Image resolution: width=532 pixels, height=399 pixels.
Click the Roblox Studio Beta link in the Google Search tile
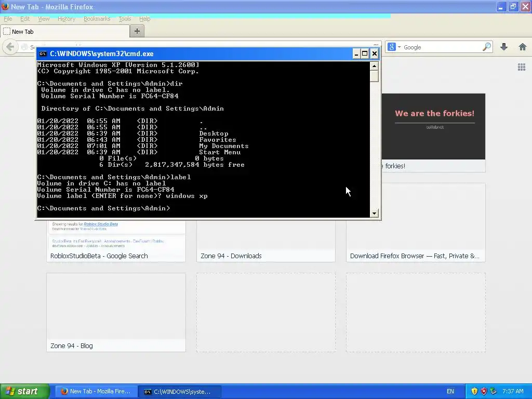point(101,224)
